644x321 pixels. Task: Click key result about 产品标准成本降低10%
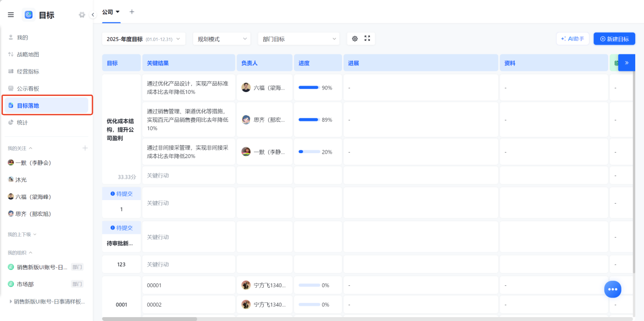pyautogui.click(x=188, y=88)
